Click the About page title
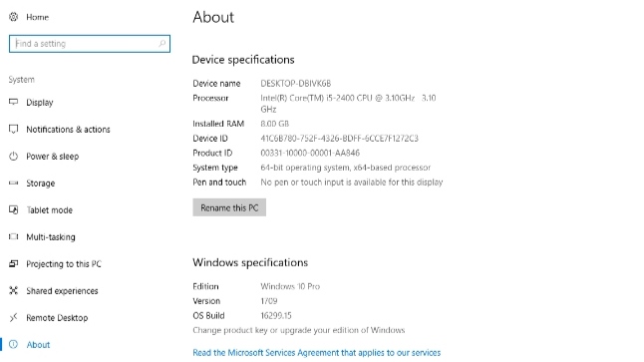This screenshot has width=644, height=362. pyautogui.click(x=213, y=17)
